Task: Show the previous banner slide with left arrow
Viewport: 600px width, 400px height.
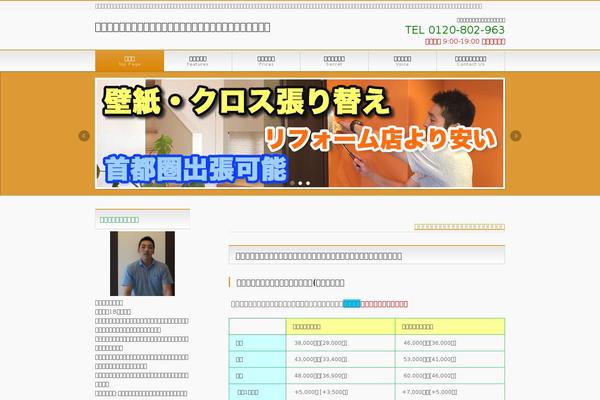Action: point(84,136)
